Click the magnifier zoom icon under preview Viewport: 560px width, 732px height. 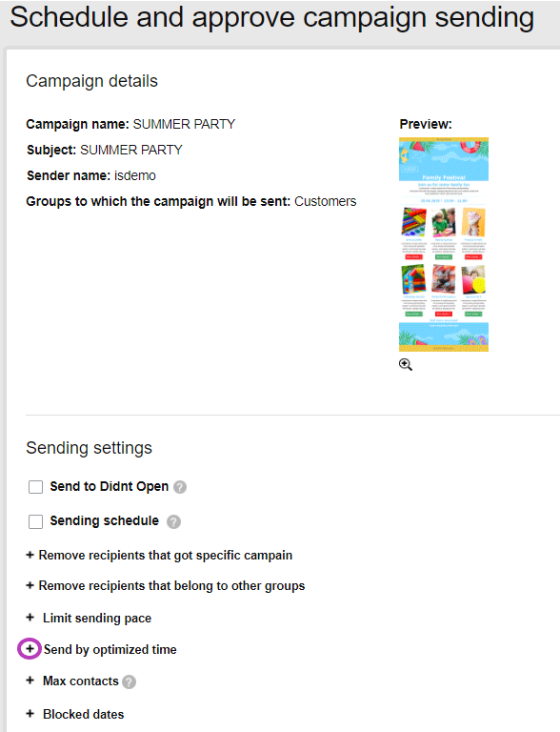pos(406,365)
